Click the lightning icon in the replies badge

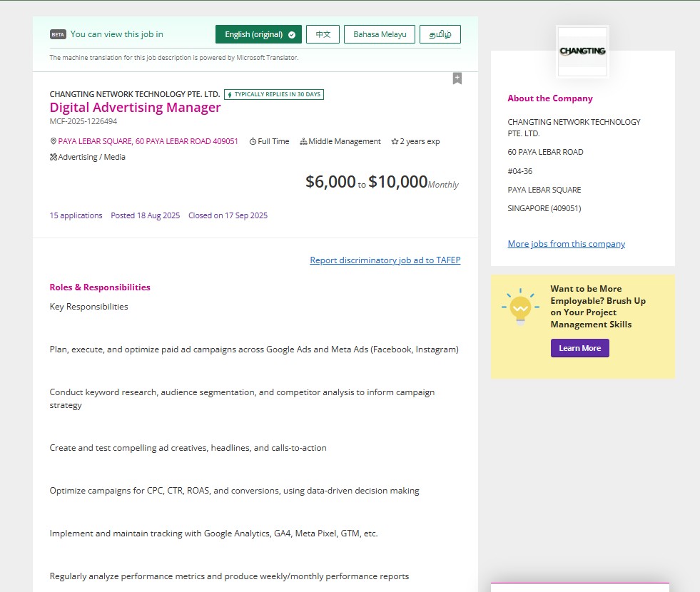229,94
